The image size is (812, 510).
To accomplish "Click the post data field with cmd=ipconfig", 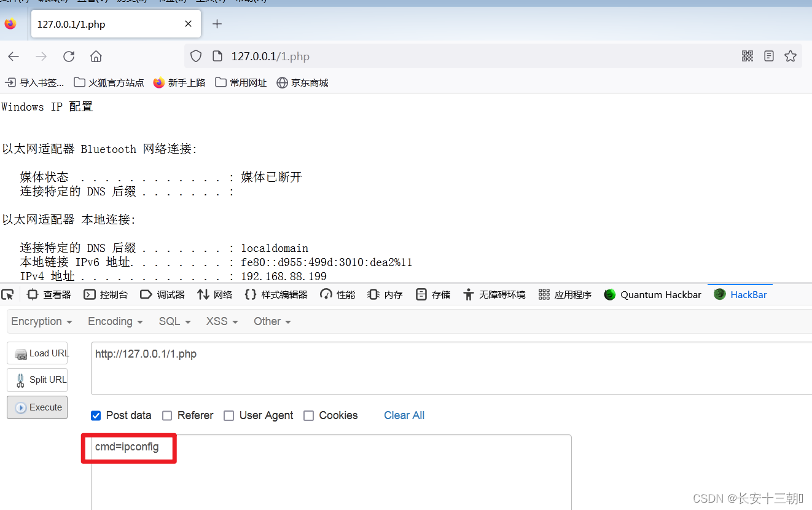I will pyautogui.click(x=332, y=472).
